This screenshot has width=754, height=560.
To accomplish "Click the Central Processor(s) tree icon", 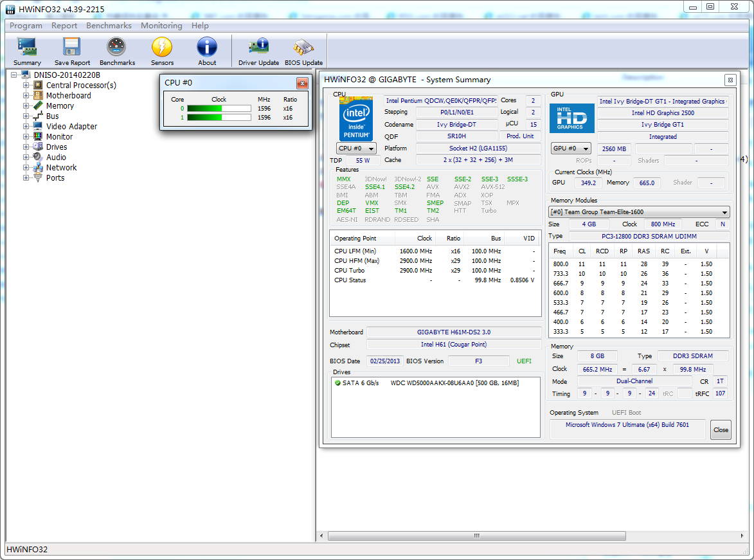I will [38, 85].
